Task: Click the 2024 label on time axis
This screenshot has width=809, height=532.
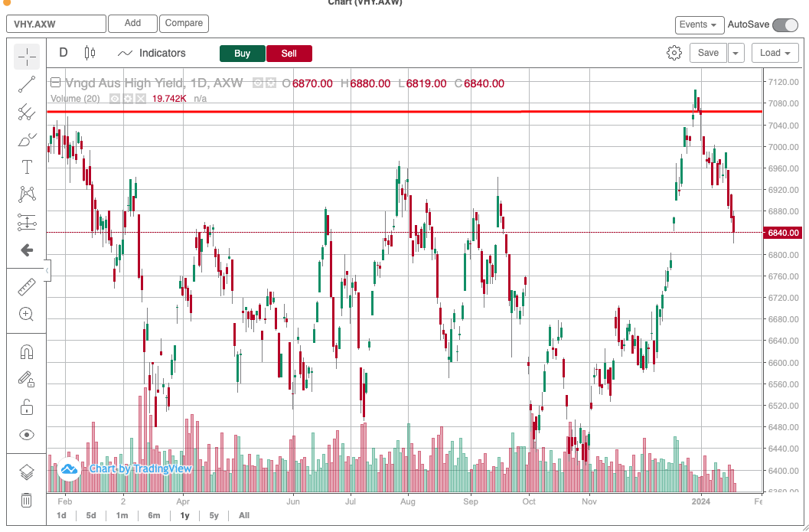Action: 700,501
